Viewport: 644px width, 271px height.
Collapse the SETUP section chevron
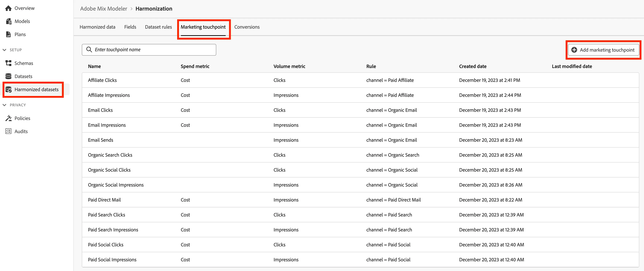[x=5, y=50]
